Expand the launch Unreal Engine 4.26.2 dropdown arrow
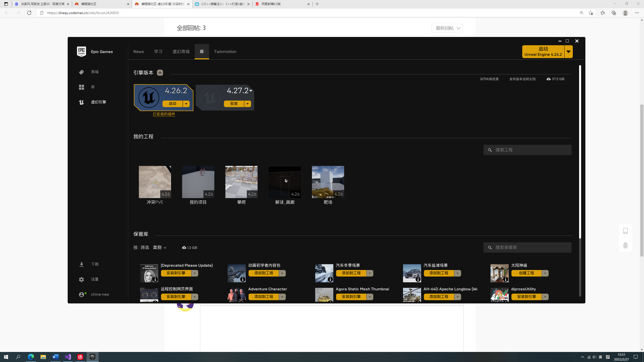The height and width of the screenshot is (362, 644). [569, 52]
